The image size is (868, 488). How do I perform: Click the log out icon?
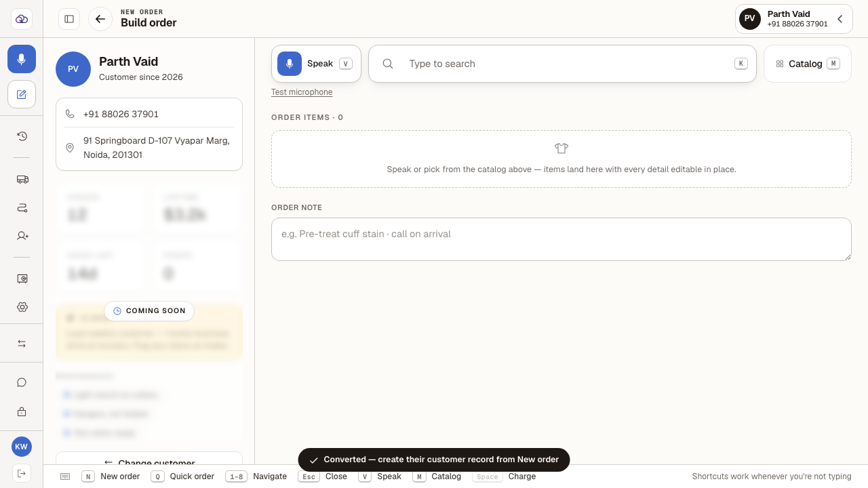coord(22,473)
